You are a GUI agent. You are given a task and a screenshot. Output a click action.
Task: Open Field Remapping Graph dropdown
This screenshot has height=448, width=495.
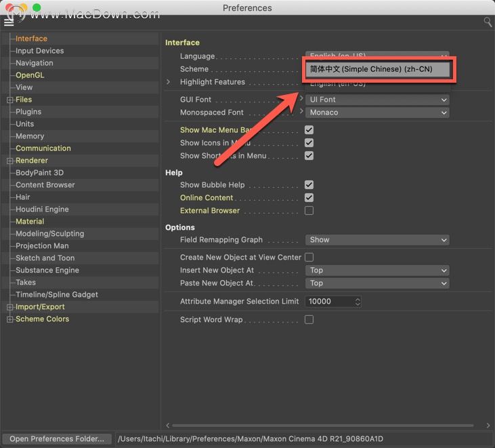pyautogui.click(x=377, y=240)
